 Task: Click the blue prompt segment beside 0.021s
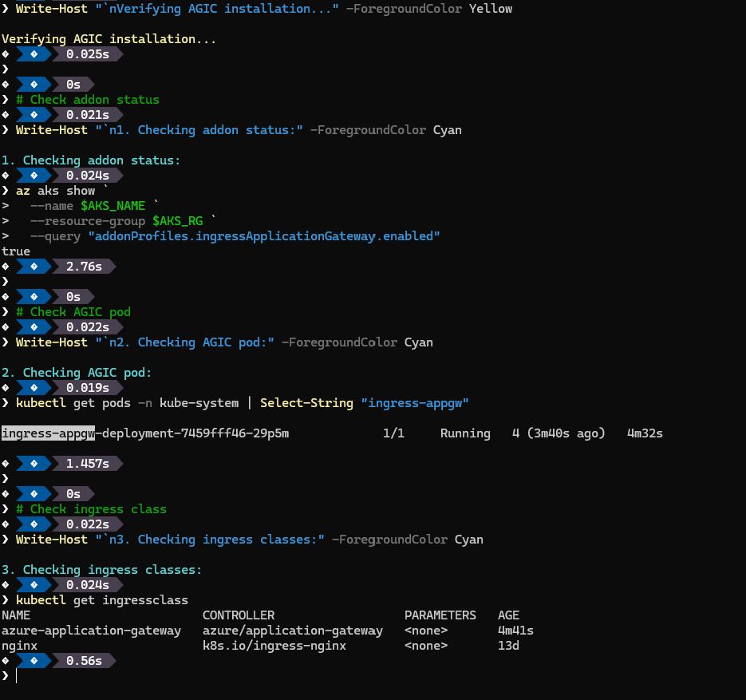(x=33, y=115)
